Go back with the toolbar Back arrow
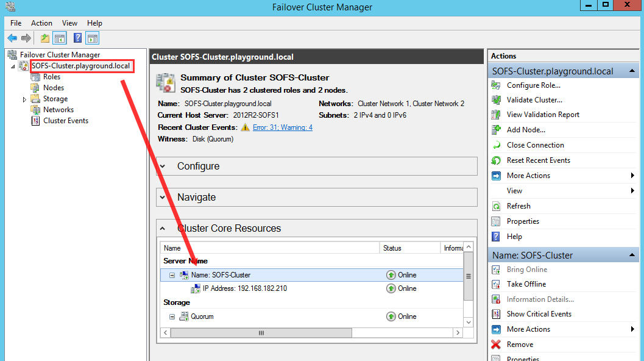This screenshot has width=644, height=361. [12, 38]
